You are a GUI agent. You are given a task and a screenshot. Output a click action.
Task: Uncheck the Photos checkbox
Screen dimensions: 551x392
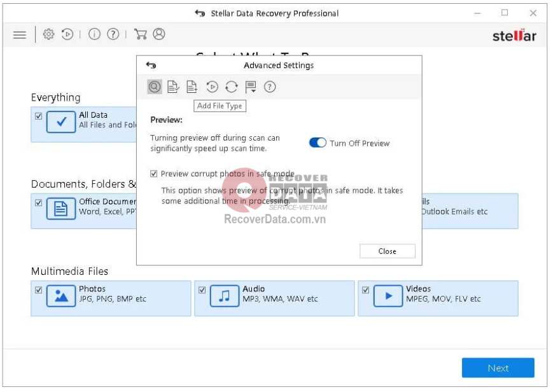click(39, 290)
